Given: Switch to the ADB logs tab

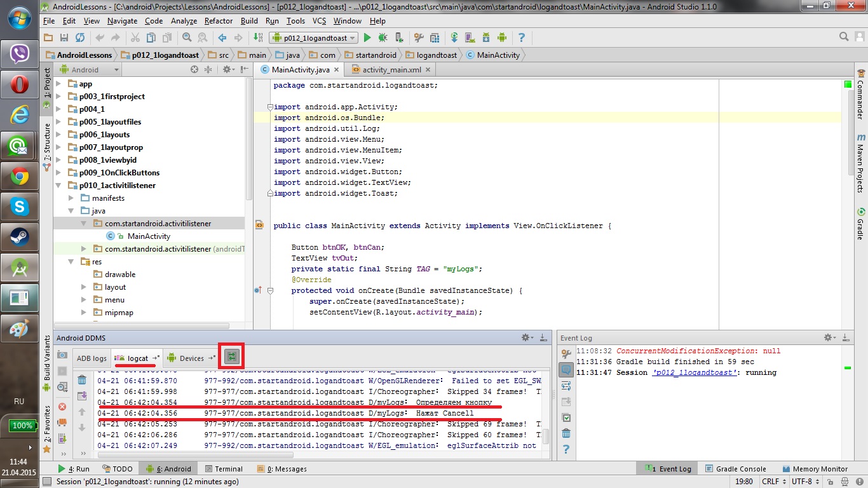Looking at the screenshot, I should coord(92,358).
